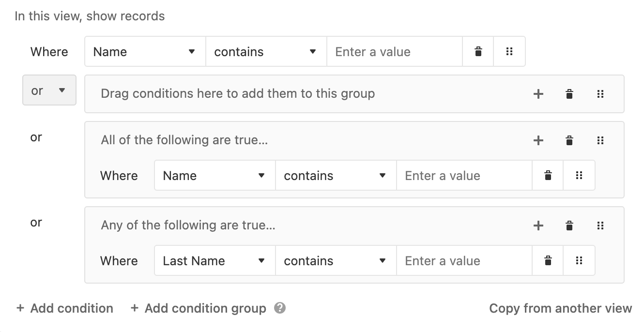This screenshot has height=332, width=644.
Task: Add condition to the empty drag-here group
Action: click(x=538, y=94)
